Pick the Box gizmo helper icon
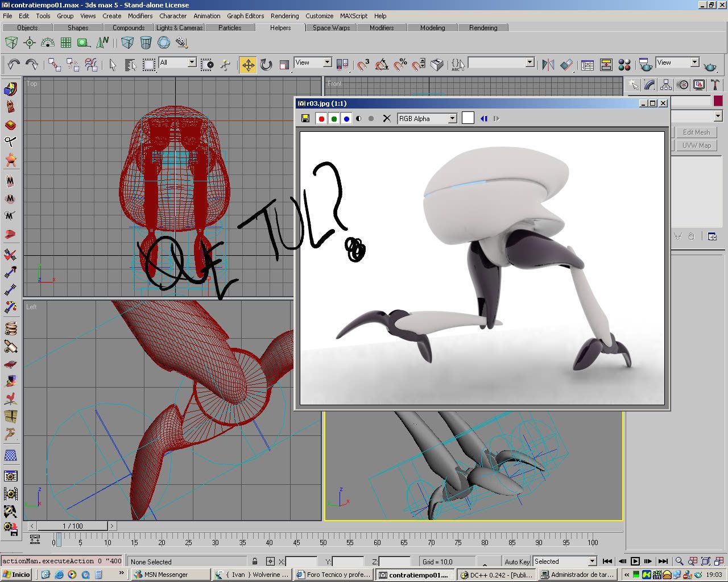Screen dimensions: 728x582 [x=127, y=43]
